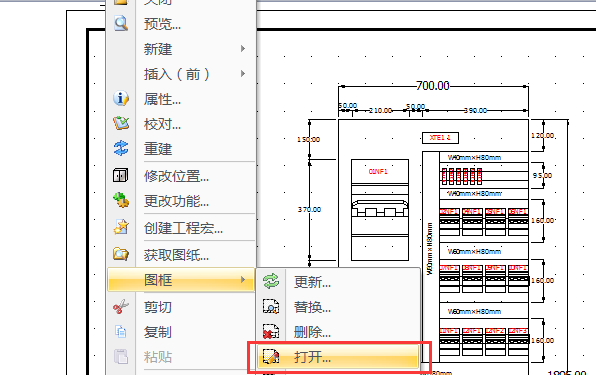This screenshot has height=375, width=596.
Task: Click the scissors icon for 剪切
Action: click(121, 306)
